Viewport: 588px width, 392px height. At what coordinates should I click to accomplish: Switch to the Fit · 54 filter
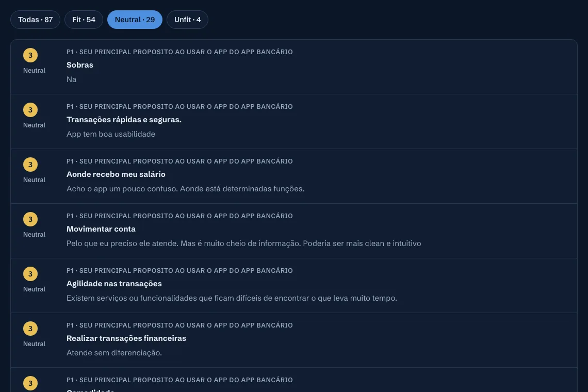[x=84, y=20]
